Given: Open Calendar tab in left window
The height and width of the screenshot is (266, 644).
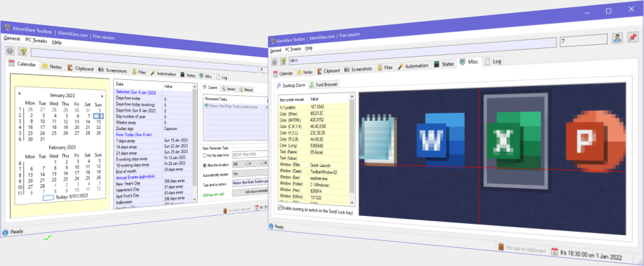Looking at the screenshot, I should tap(23, 64).
